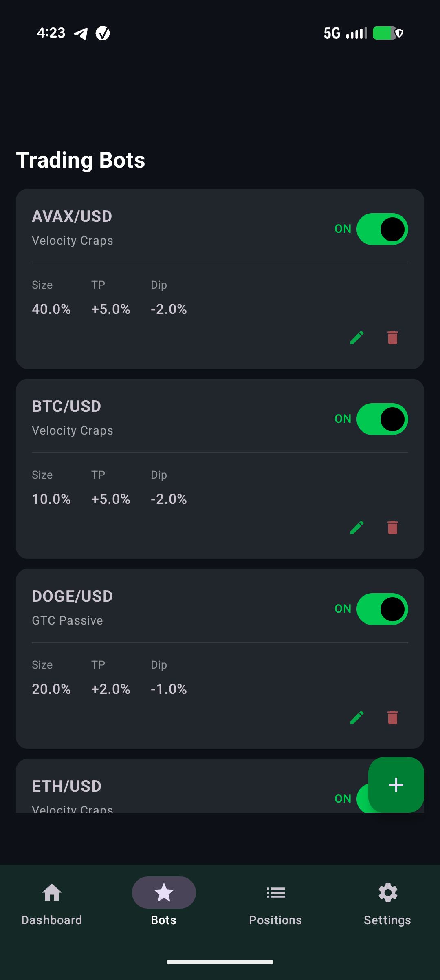
Task: Tap the BTC/USD size value 10.0%
Action: point(51,499)
